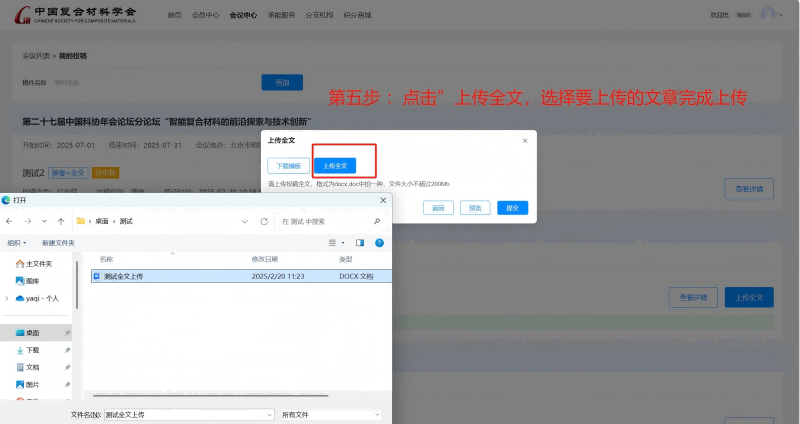The width and height of the screenshot is (800, 424).
Task: Expand the address bar path dropdown
Action: click(246, 221)
